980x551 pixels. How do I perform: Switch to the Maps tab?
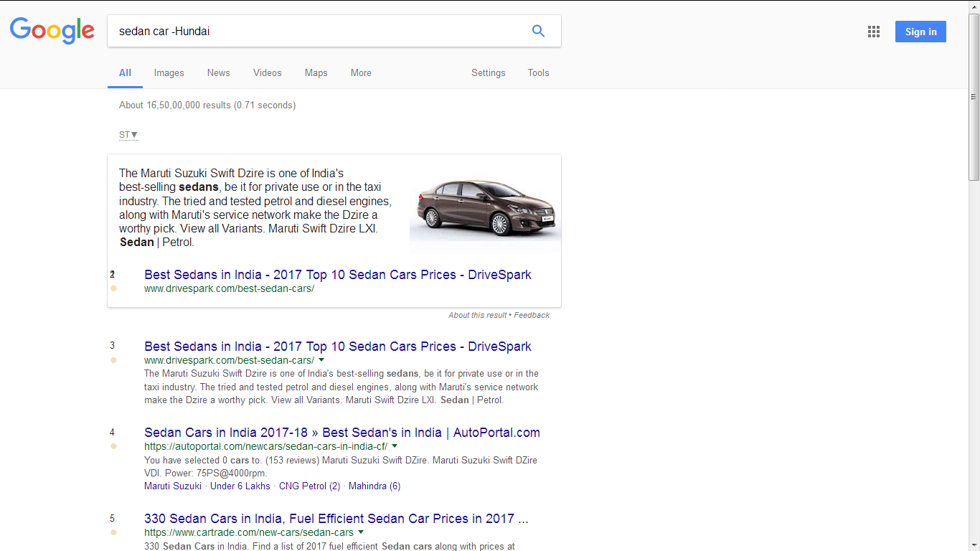pos(316,72)
